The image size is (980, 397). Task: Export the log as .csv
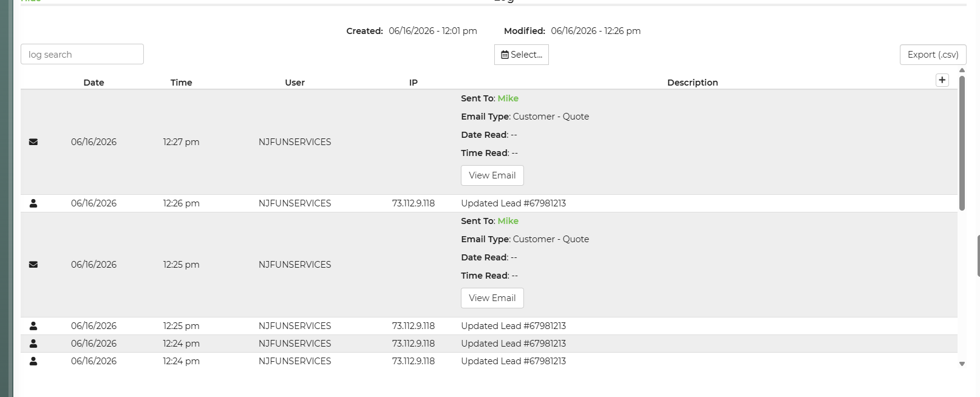933,55
